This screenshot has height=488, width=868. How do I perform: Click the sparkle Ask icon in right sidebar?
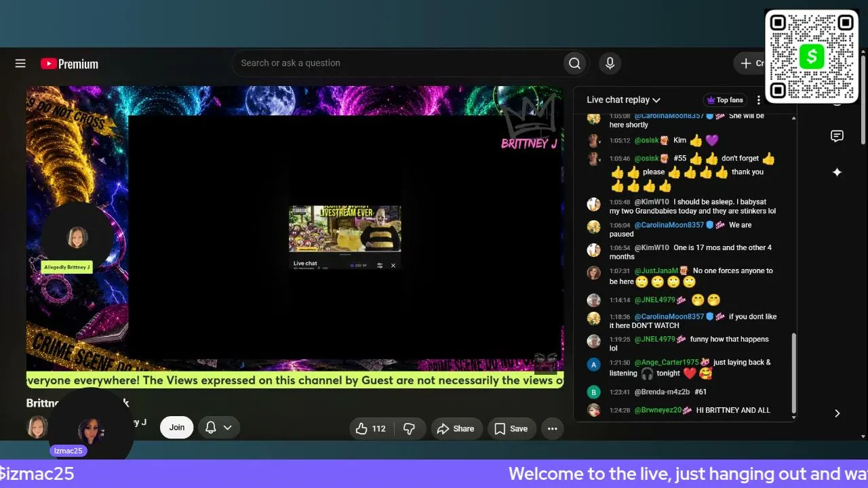tap(837, 172)
